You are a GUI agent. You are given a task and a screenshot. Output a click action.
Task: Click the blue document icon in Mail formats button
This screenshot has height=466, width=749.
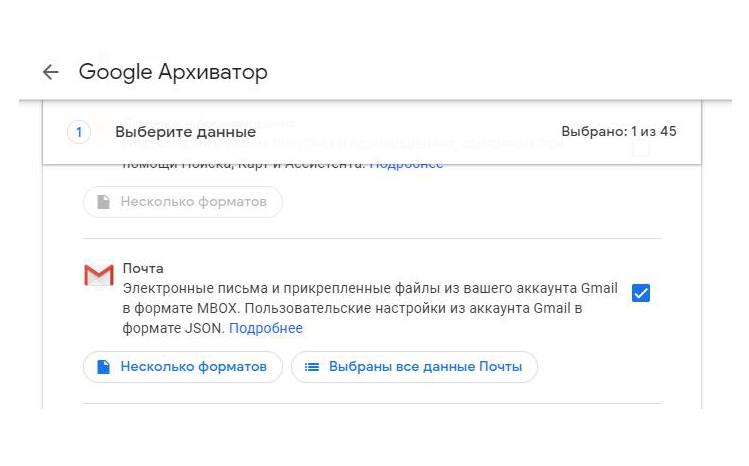[x=102, y=367]
